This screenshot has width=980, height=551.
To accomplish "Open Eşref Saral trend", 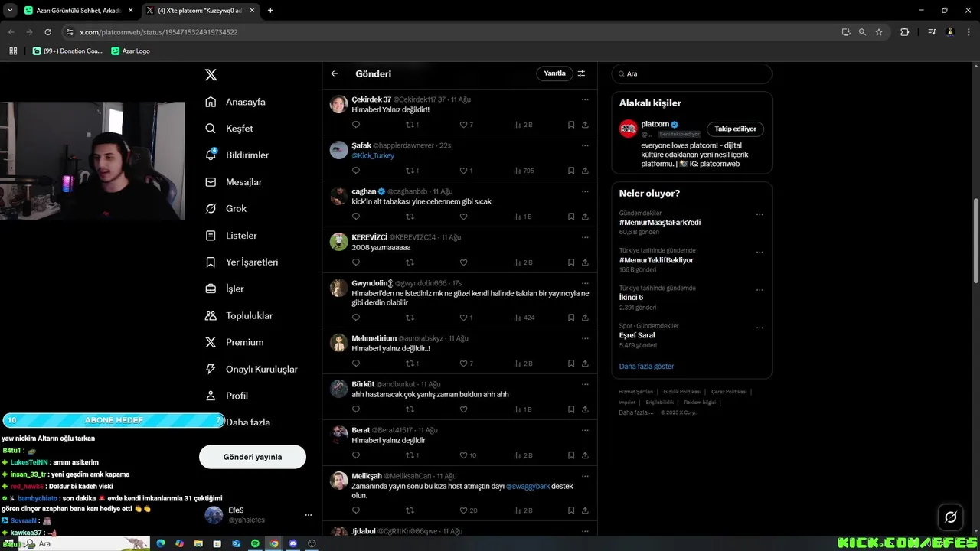I will (637, 335).
